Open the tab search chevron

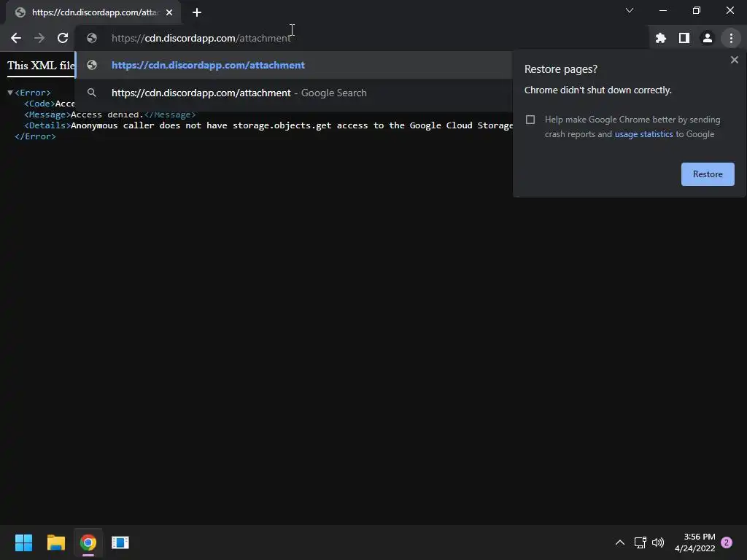(x=630, y=10)
